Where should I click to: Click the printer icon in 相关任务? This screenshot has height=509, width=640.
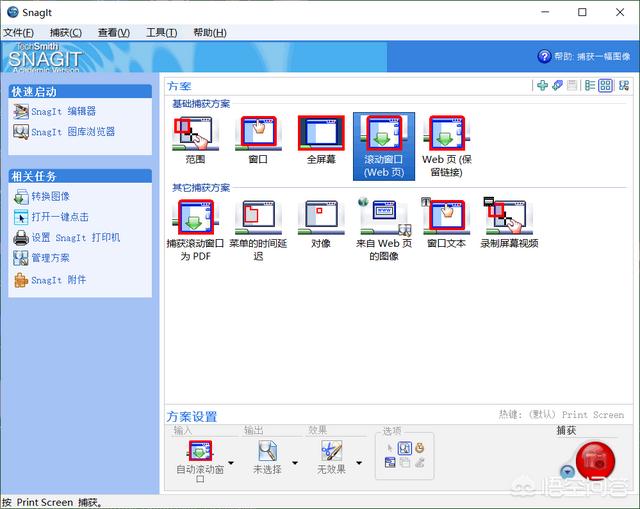coord(20,238)
